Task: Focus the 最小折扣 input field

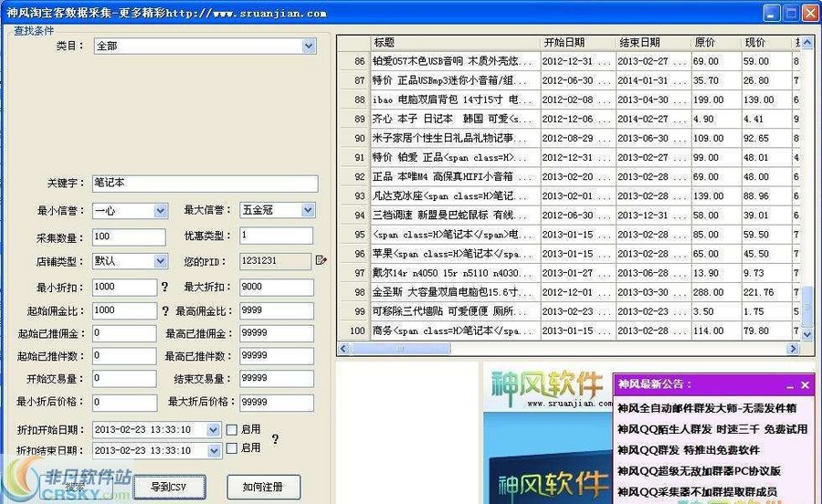Action: point(124,287)
